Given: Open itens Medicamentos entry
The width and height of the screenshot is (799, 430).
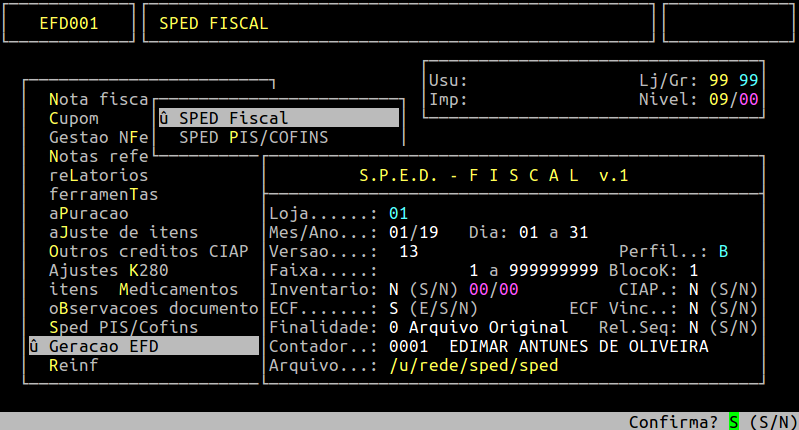Looking at the screenshot, I should (143, 289).
